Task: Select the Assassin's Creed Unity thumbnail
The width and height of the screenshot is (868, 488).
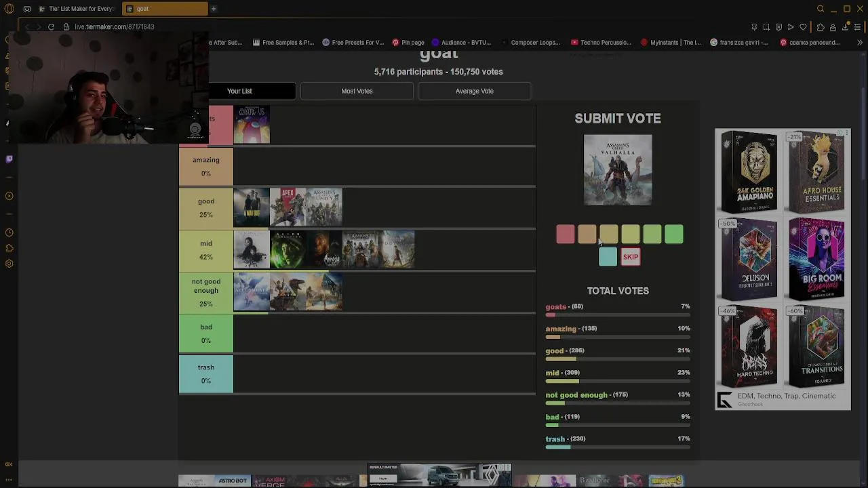Action: pos(324,207)
